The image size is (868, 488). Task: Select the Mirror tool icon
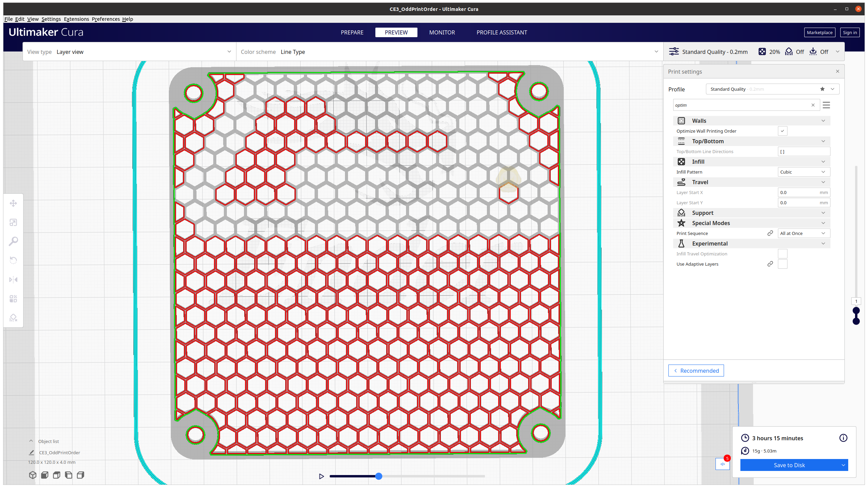13,280
